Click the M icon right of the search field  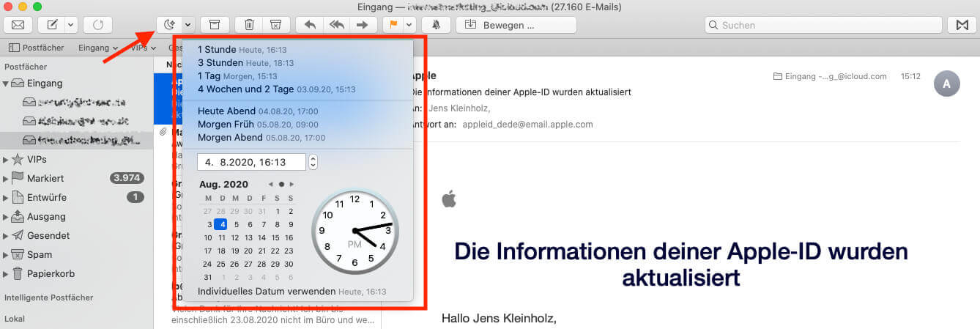[962, 25]
